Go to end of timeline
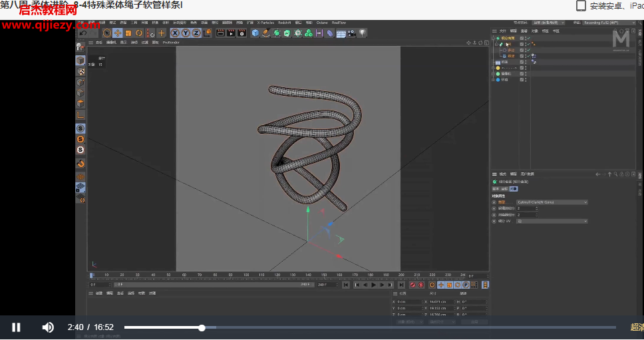The image size is (644, 340). [x=401, y=285]
